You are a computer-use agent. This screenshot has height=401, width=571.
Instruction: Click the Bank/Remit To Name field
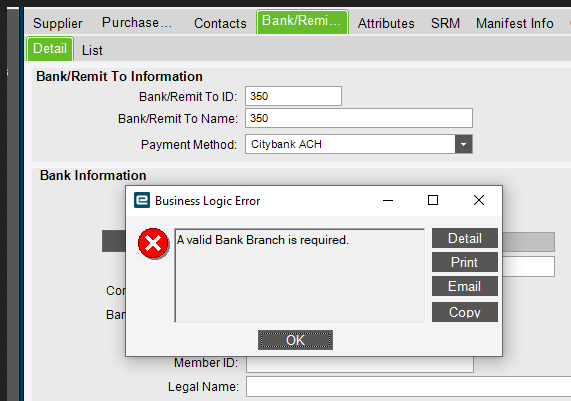(x=359, y=118)
